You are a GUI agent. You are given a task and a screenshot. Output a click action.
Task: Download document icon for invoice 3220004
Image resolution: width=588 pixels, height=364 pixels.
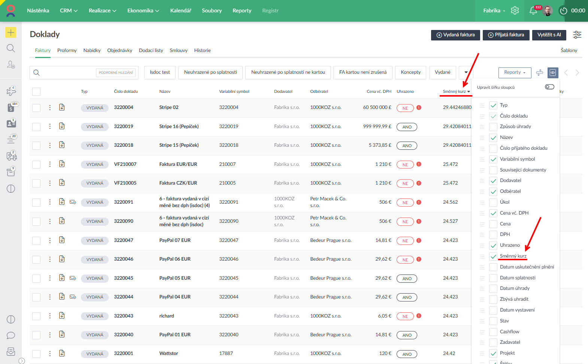click(x=62, y=107)
